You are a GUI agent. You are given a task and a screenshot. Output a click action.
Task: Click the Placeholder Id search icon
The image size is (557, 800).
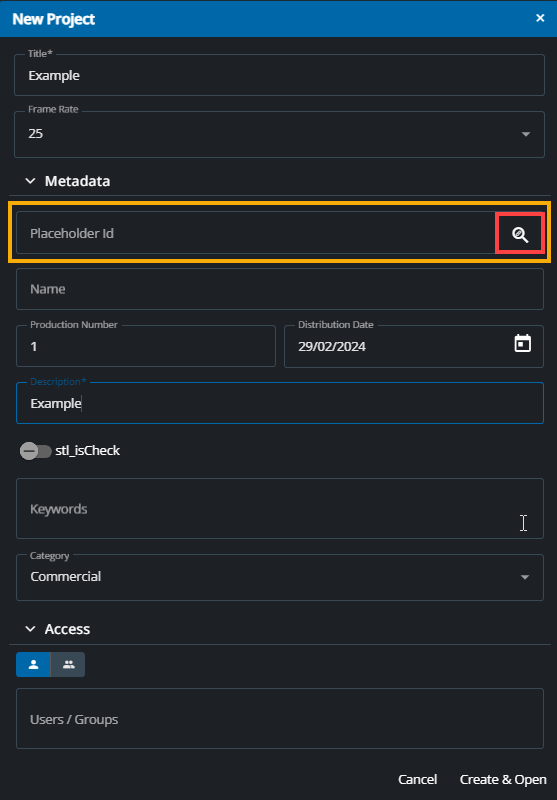(520, 235)
